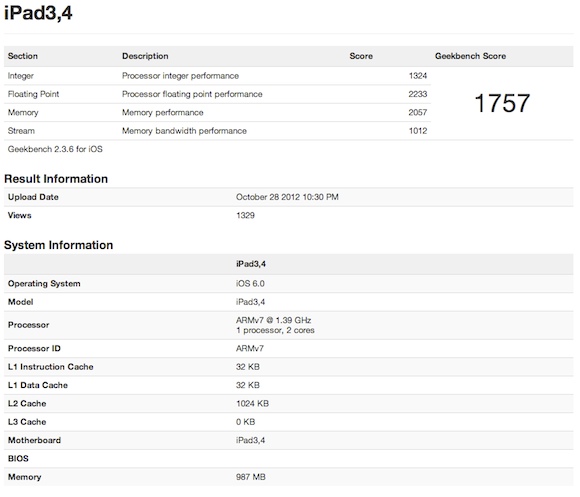Select 'Processor floating point performance' description
Screen dimensions: 580x497
192,94
